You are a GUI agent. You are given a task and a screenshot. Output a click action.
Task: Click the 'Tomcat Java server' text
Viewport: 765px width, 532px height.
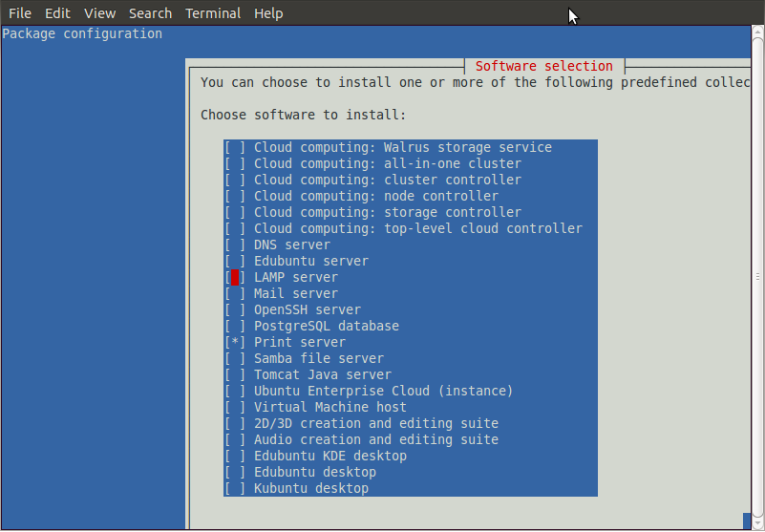click(x=323, y=374)
